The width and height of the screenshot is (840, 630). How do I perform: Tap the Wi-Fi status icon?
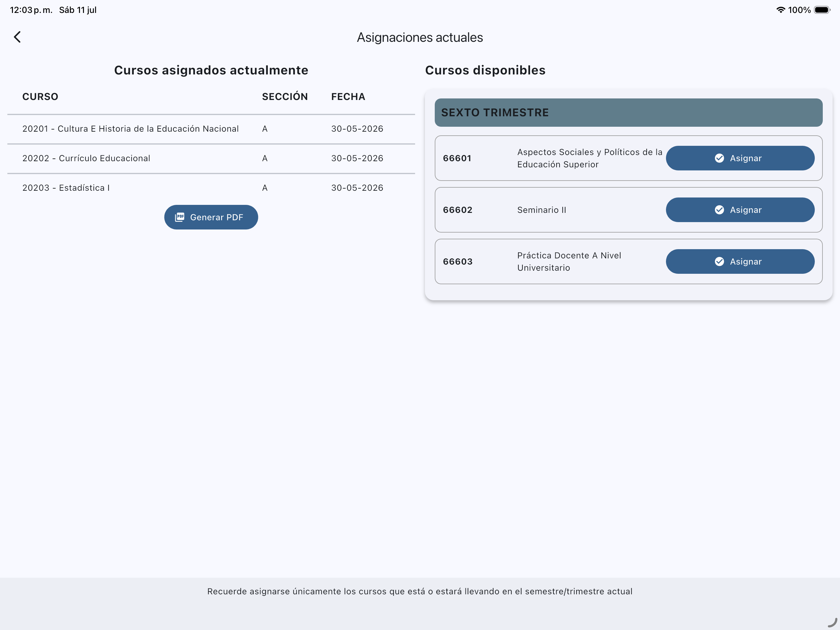pyautogui.click(x=780, y=10)
